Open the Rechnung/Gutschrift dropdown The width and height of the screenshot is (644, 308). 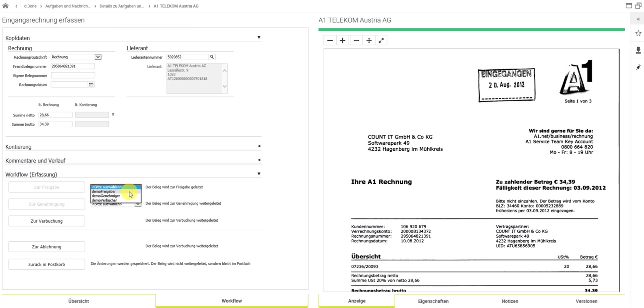click(98, 57)
